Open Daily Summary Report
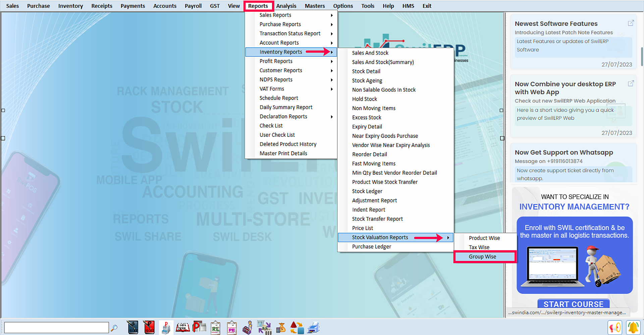644x335 pixels. (x=291, y=107)
